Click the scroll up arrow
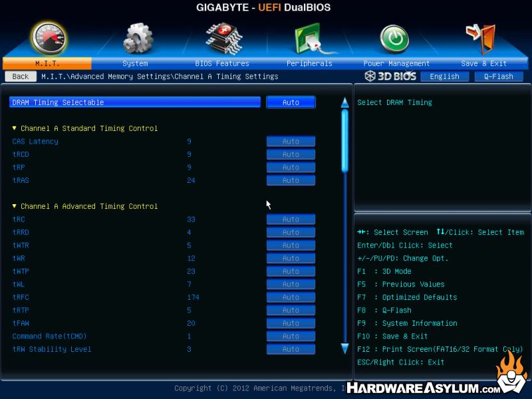Screen dimensions: 532x399 (x=344, y=102)
